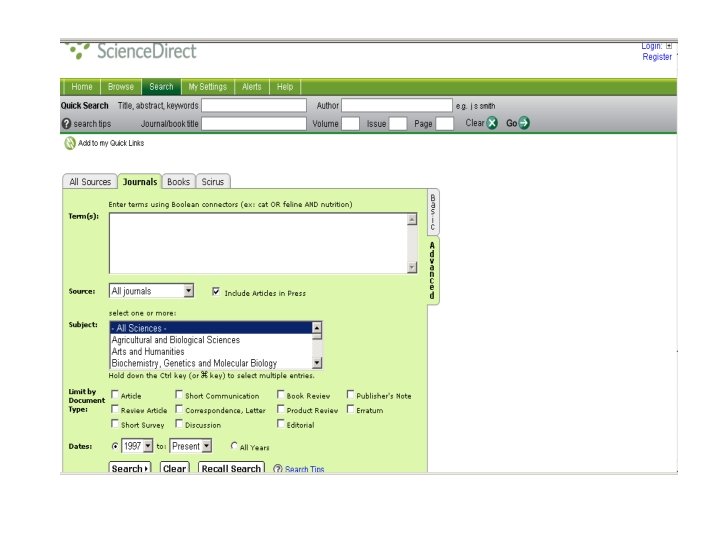Open the 1997 start year dropdown
This screenshot has height=540, width=720.
pyautogui.click(x=148, y=446)
